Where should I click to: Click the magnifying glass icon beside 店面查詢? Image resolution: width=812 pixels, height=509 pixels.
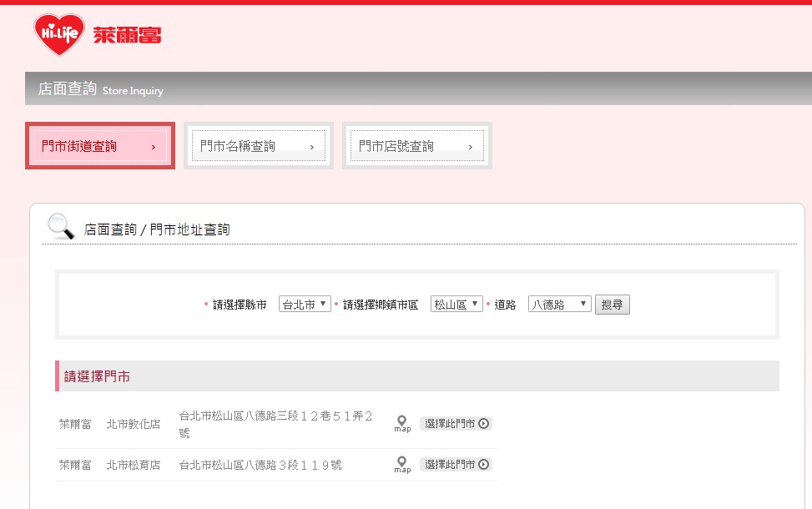(x=60, y=227)
